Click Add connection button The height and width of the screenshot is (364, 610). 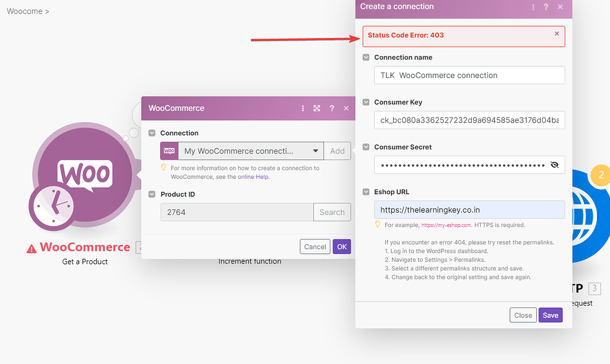pyautogui.click(x=337, y=151)
